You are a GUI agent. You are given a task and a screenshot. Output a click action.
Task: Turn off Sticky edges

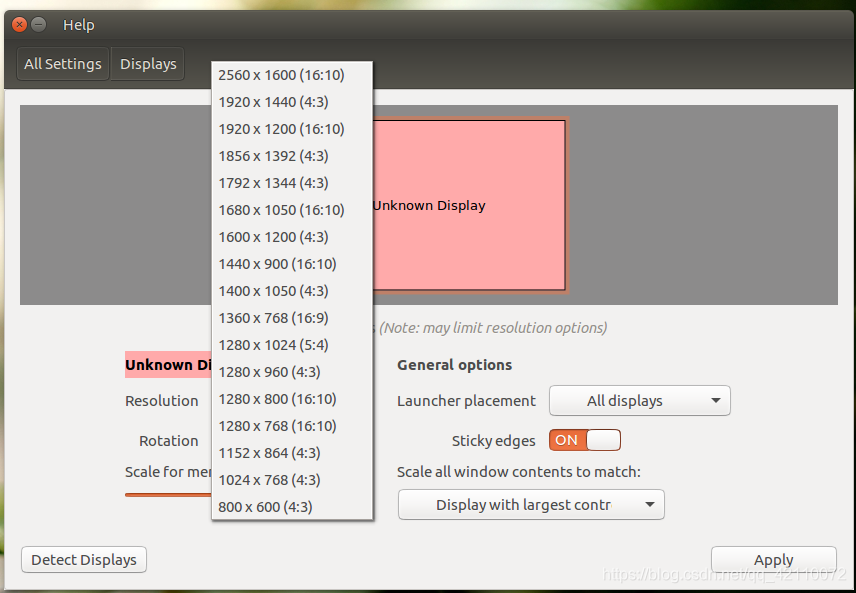584,440
